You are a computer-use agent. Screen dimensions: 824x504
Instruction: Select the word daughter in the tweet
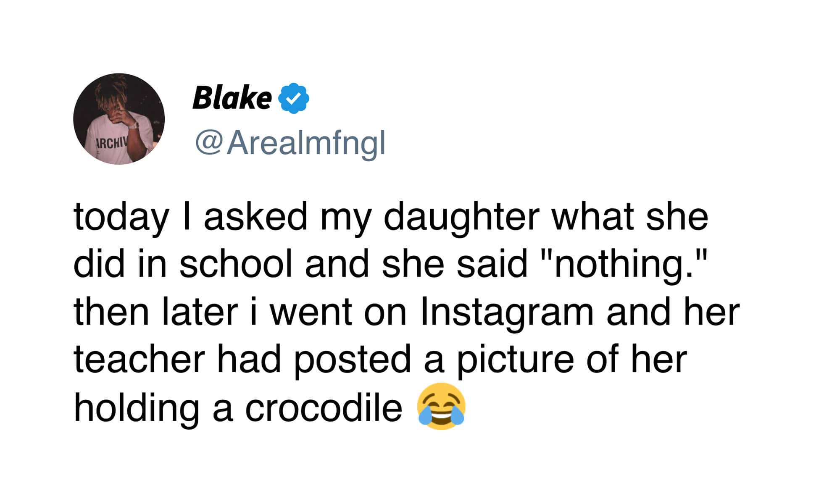click(461, 217)
